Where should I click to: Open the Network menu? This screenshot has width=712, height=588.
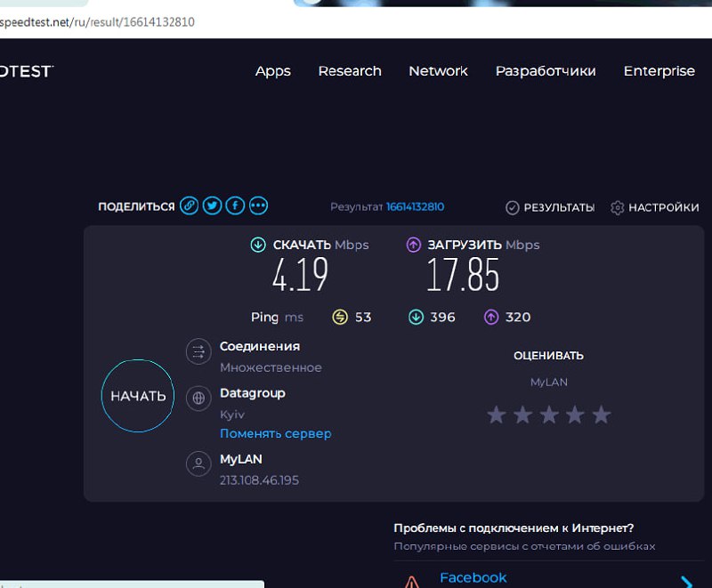(438, 71)
